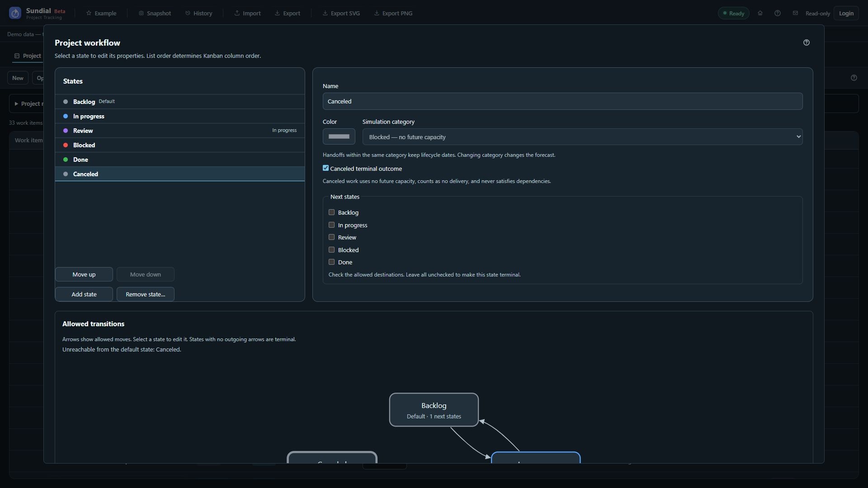Expand the Project row disclosure triangle
Viewport: 868px width, 488px height.
point(16,104)
